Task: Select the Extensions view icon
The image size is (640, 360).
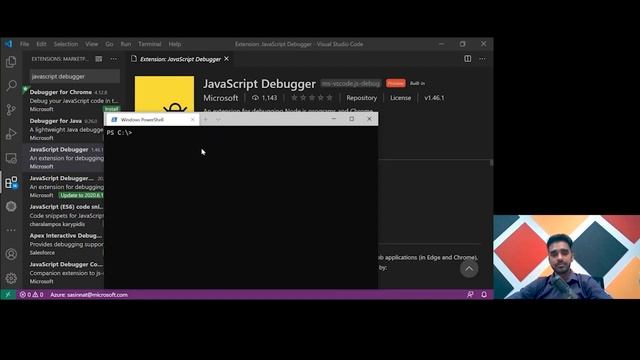Action: (11, 182)
